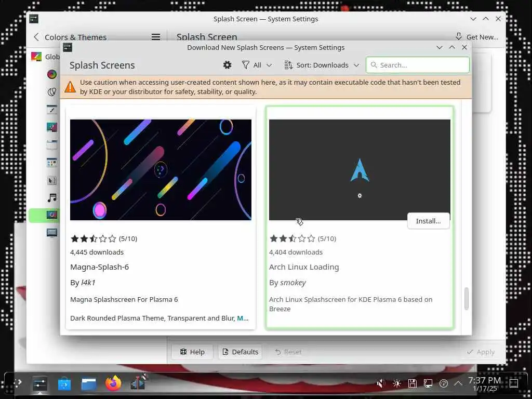Launch Discover store from the taskbar
This screenshot has width=532, height=399.
click(x=64, y=384)
